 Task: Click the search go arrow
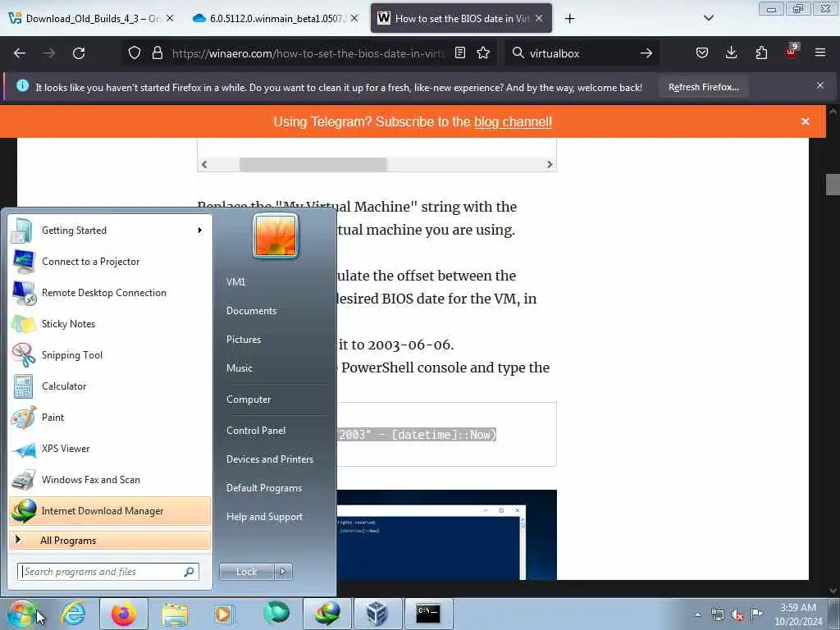click(x=646, y=53)
